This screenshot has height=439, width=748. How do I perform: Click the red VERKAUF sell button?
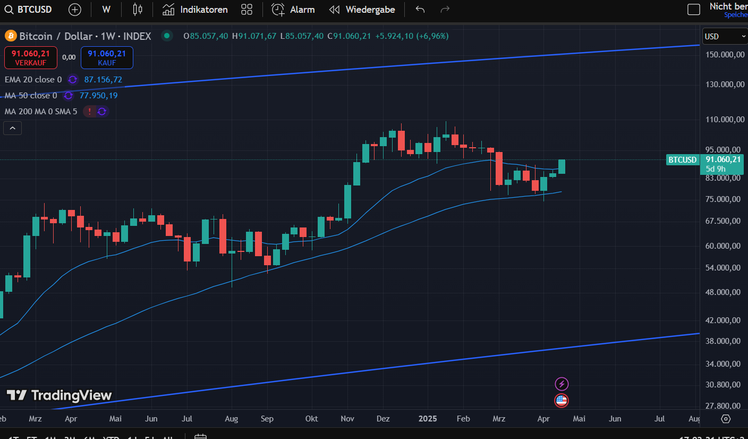pyautogui.click(x=31, y=58)
